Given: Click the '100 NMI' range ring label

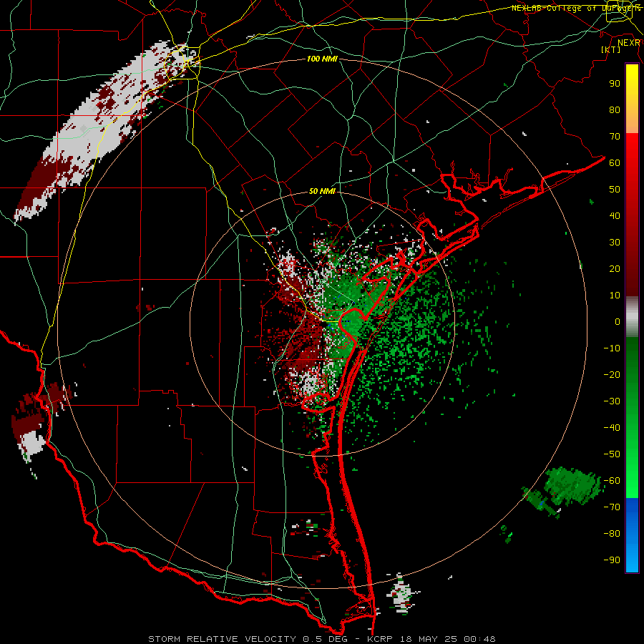Looking at the screenshot, I should 322,59.
